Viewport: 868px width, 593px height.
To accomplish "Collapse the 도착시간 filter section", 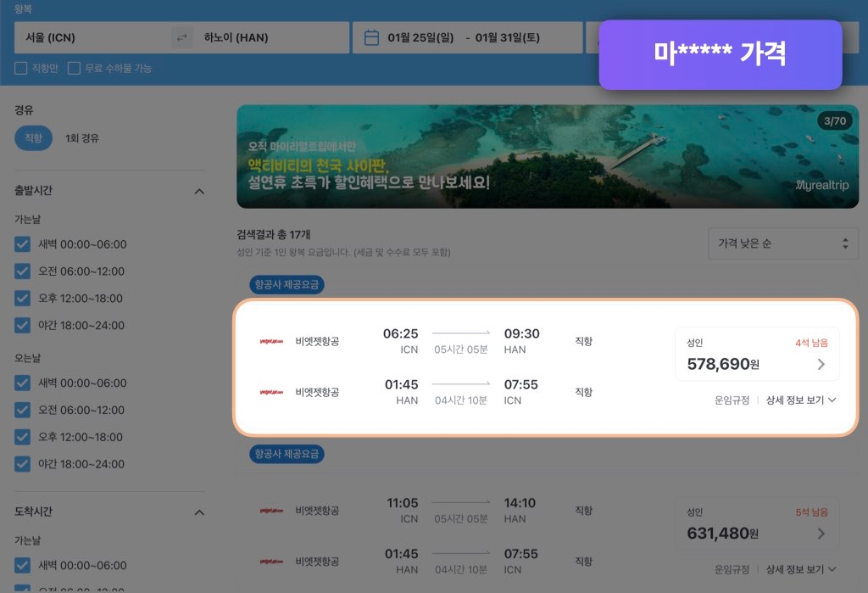I will tap(199, 512).
